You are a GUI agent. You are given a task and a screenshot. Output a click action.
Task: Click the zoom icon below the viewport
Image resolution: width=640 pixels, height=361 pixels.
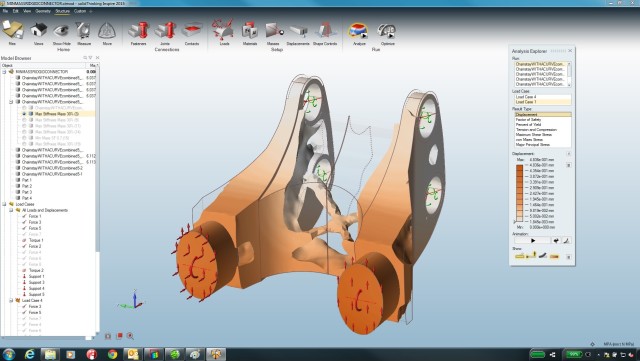point(130,336)
